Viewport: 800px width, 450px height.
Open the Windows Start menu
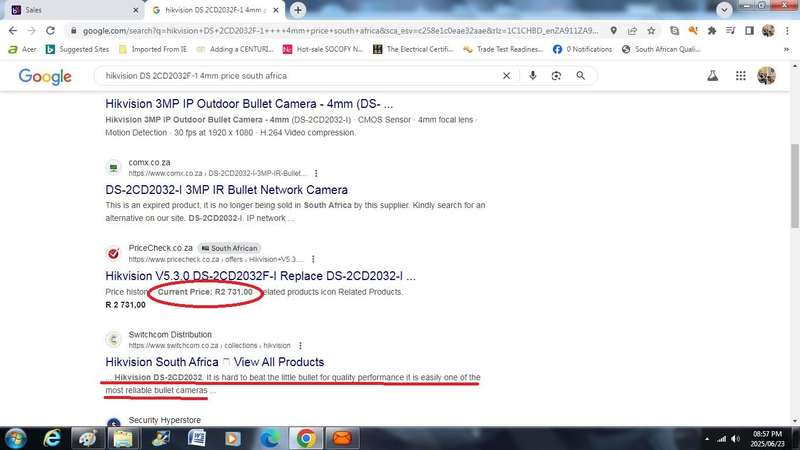pos(16,438)
